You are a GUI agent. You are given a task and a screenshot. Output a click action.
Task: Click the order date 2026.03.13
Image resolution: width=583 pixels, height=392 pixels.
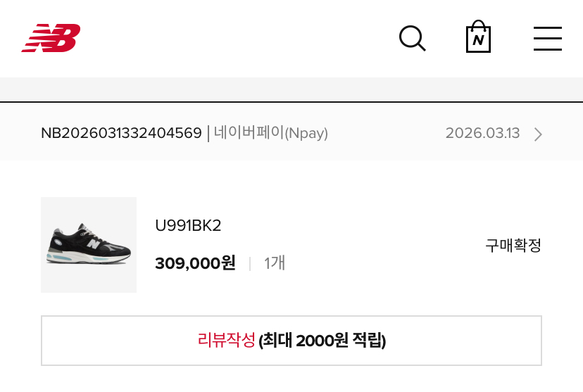tap(482, 133)
